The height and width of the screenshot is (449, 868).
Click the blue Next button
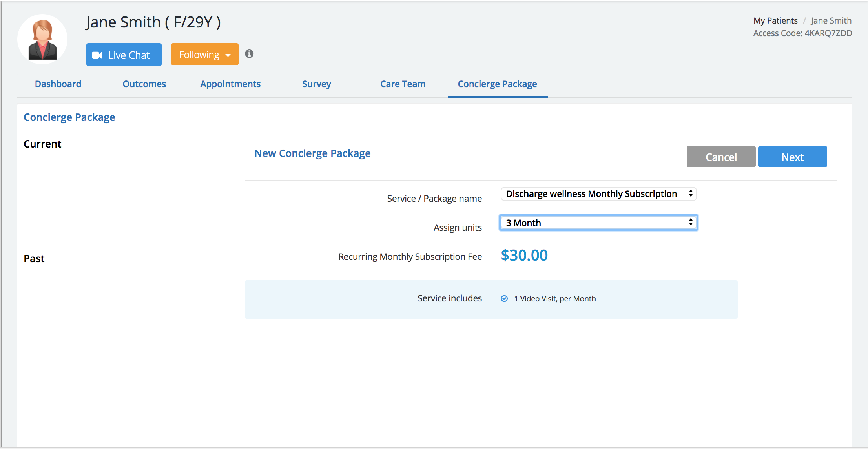click(792, 157)
